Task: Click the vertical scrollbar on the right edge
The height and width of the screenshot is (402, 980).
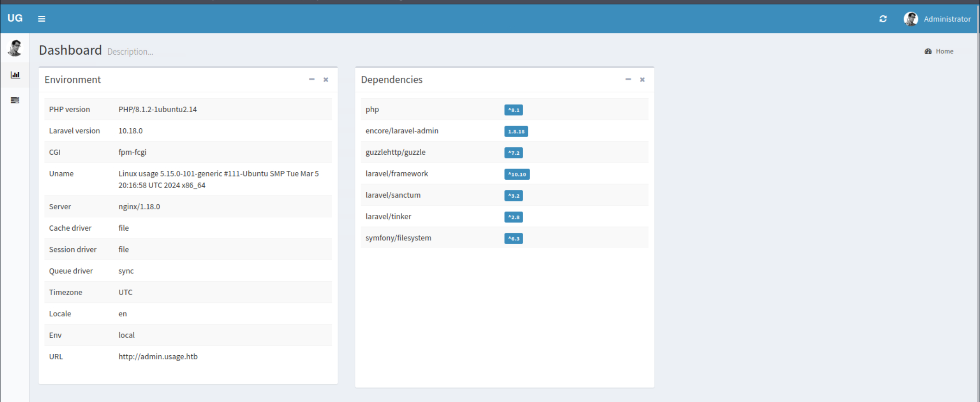Action: [x=978, y=185]
